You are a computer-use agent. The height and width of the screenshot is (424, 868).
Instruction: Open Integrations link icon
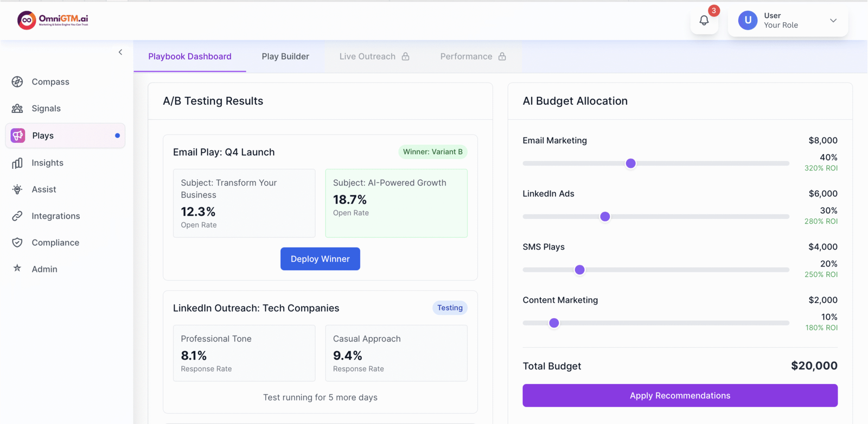(x=17, y=216)
